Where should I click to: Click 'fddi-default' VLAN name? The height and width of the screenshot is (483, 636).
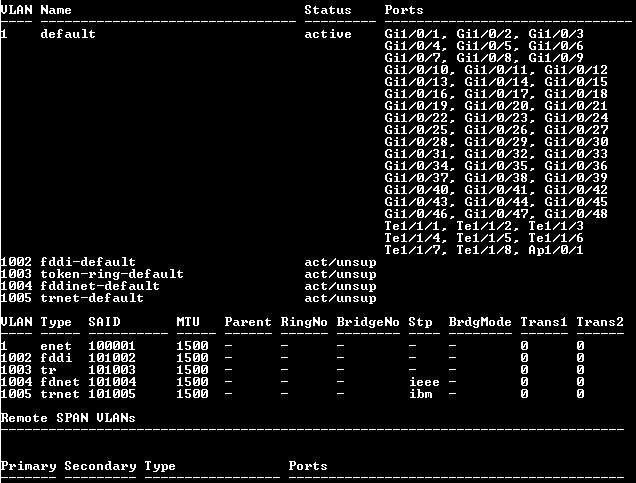tap(88, 262)
